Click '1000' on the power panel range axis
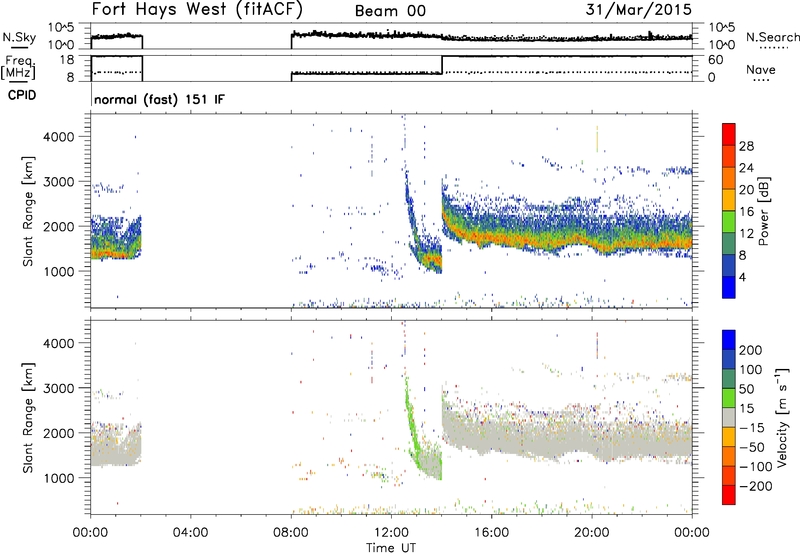800x554 pixels. [59, 271]
